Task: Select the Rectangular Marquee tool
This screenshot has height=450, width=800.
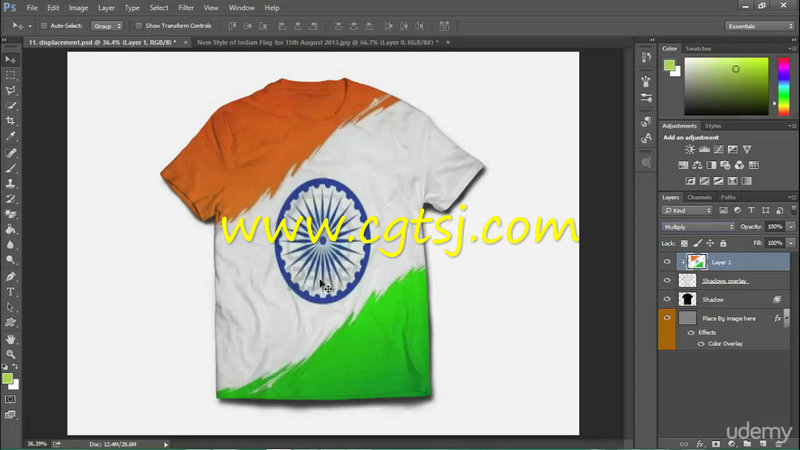Action: (x=10, y=75)
